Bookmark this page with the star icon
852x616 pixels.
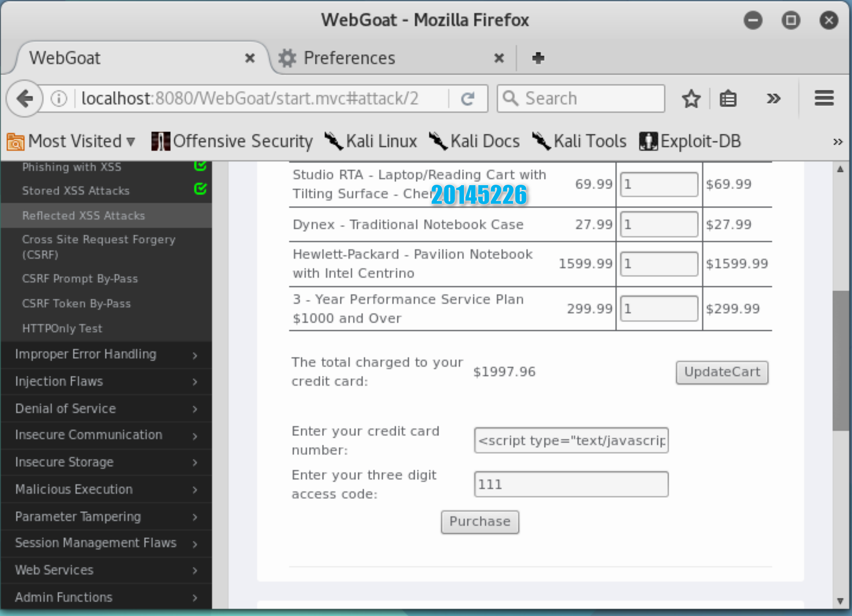691,99
